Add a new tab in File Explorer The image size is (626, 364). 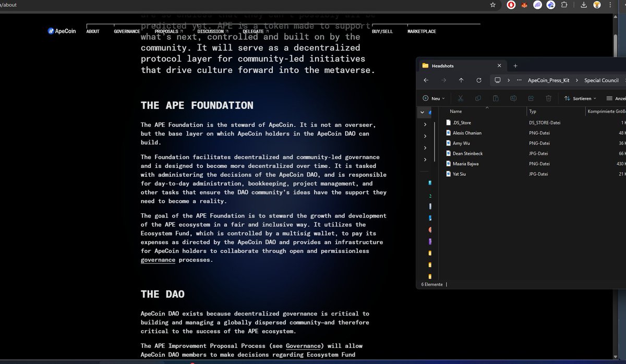[515, 66]
